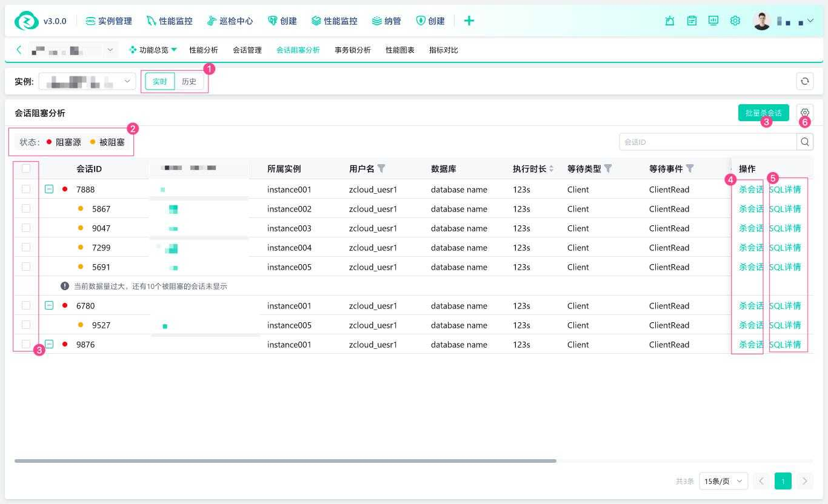This screenshot has height=504, width=828.
Task: Click page number 1 button
Action: (x=783, y=481)
